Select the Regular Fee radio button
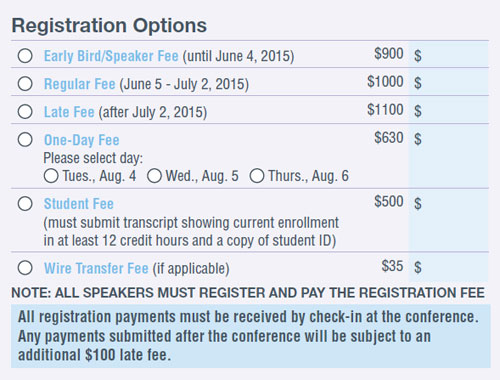 (x=25, y=84)
